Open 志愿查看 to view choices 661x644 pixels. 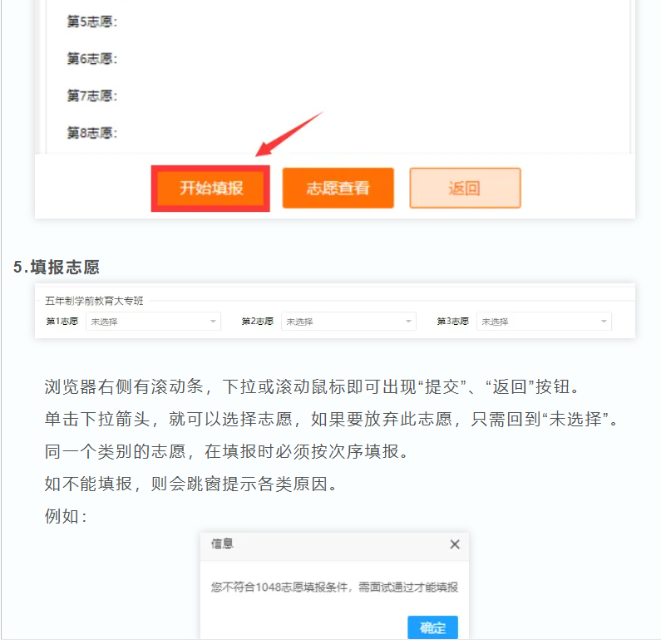(338, 189)
